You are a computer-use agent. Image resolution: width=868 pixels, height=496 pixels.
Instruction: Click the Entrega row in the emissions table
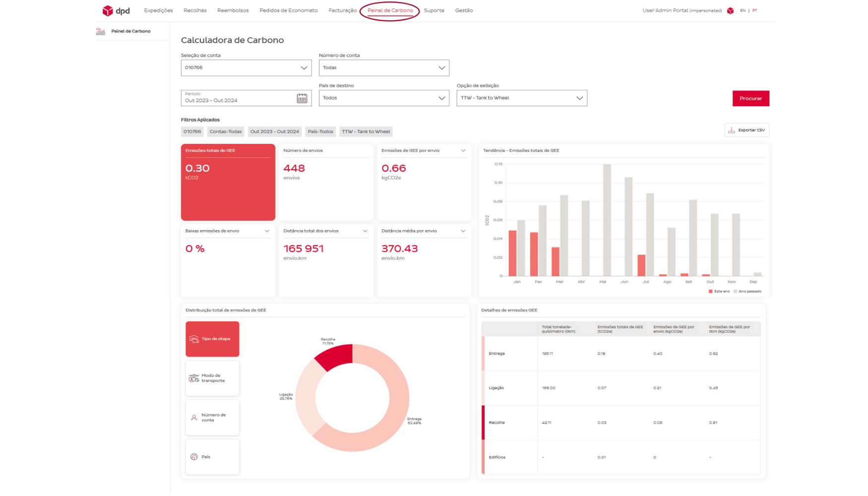(621, 354)
